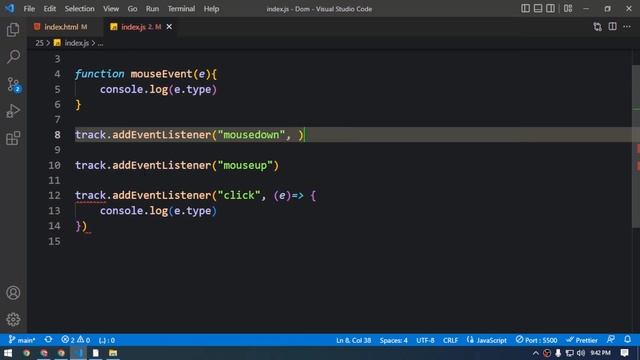
Task: Click the microphone icon in system tray
Action: click(558, 353)
